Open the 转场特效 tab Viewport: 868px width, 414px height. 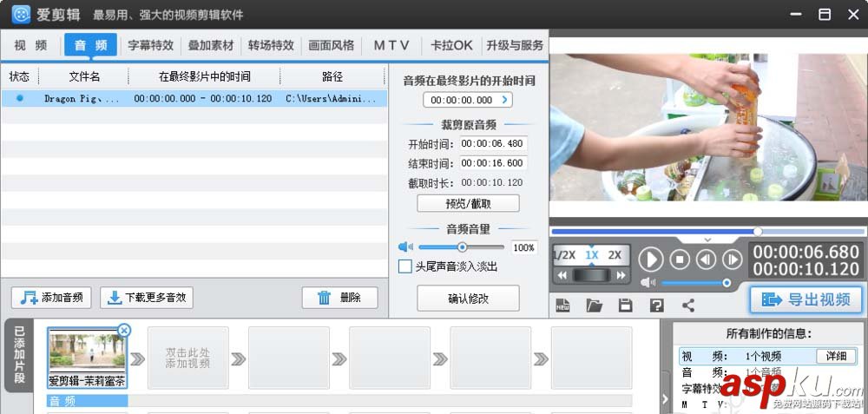point(271,45)
